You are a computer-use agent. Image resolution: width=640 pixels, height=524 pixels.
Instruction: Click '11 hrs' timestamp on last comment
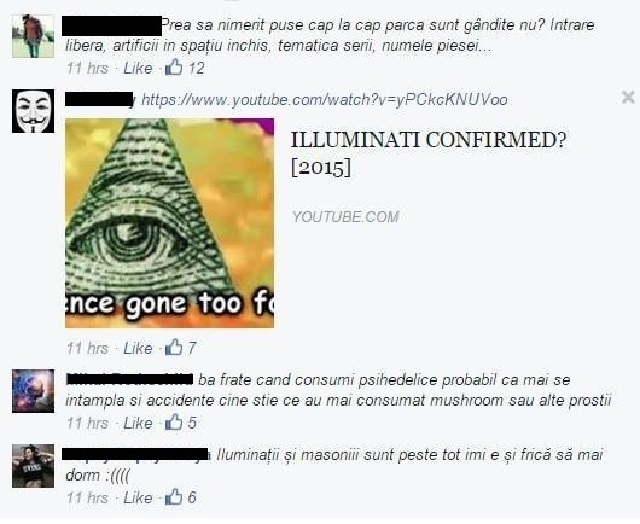(x=88, y=498)
